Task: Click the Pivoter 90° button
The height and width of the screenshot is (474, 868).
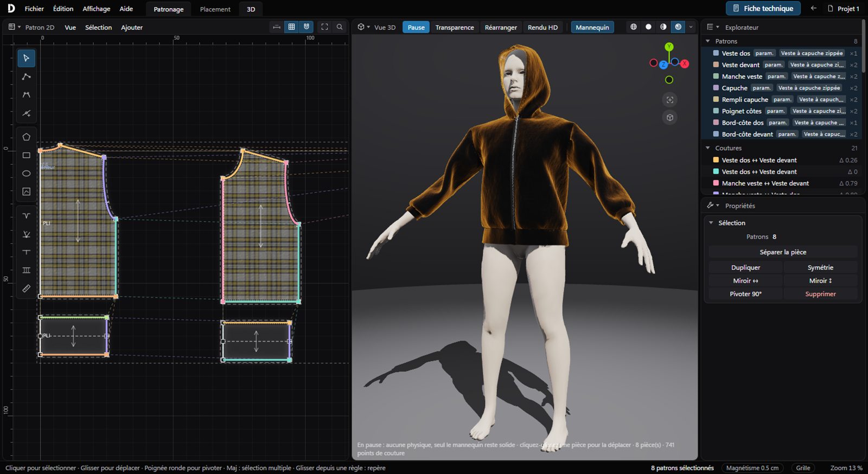Action: click(x=745, y=294)
